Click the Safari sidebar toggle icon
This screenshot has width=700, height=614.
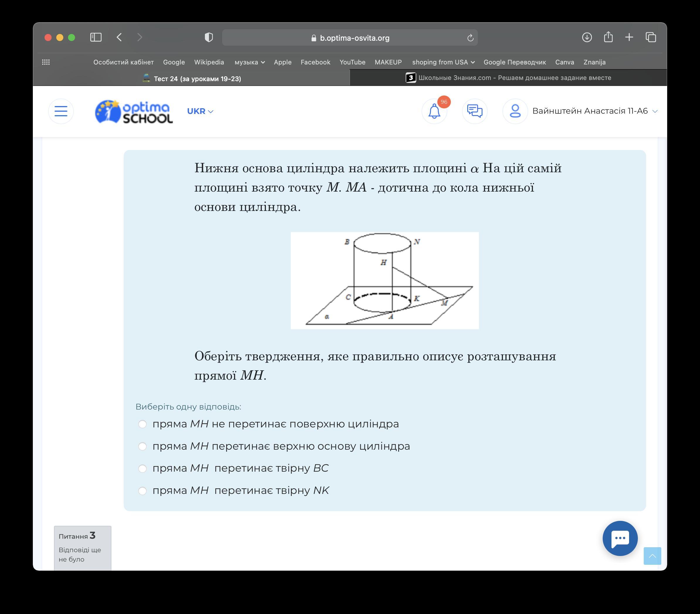tap(96, 37)
